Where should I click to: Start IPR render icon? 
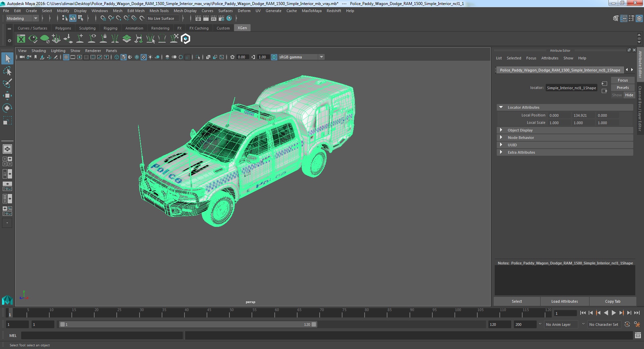(x=214, y=18)
